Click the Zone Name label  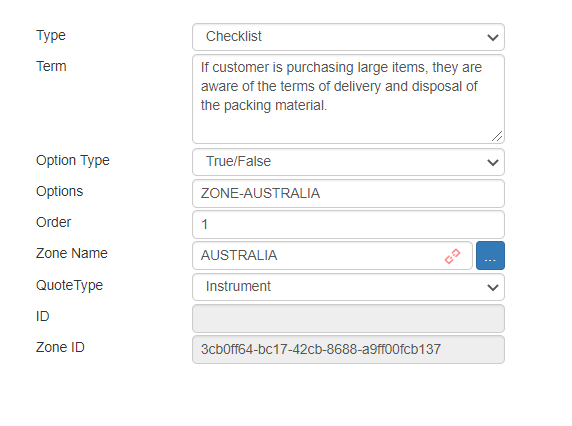click(x=72, y=253)
